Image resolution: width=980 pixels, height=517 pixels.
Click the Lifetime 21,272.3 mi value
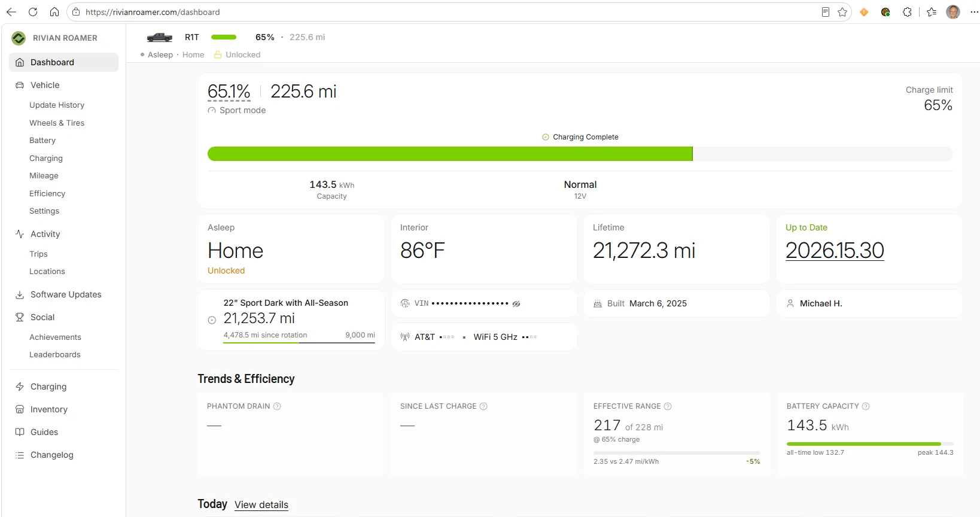click(644, 251)
